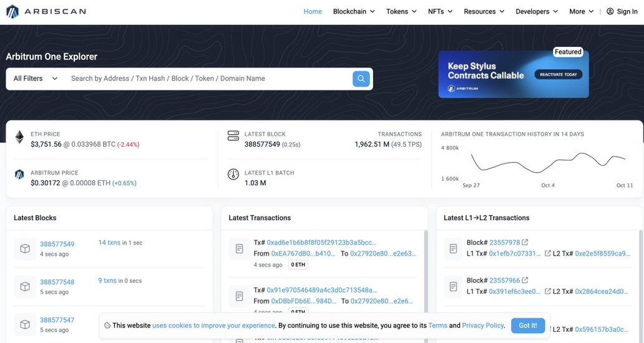Screen dimensions: 644x343
Task: Click the Privacy Policy link
Action: pyautogui.click(x=482, y=326)
